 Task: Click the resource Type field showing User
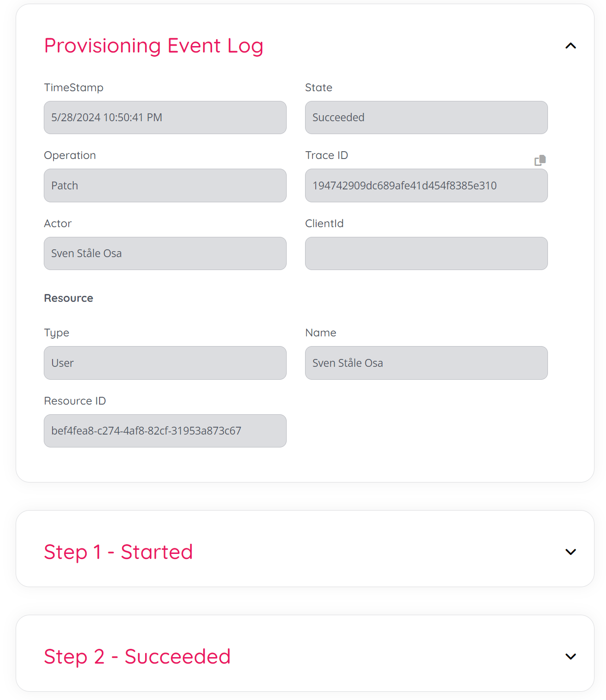165,363
